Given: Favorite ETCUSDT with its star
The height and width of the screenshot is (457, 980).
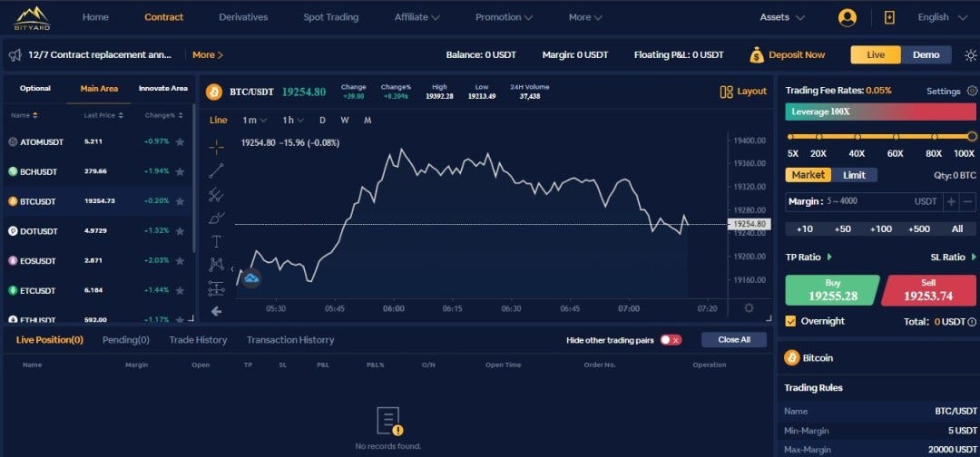Looking at the screenshot, I should coord(180,290).
